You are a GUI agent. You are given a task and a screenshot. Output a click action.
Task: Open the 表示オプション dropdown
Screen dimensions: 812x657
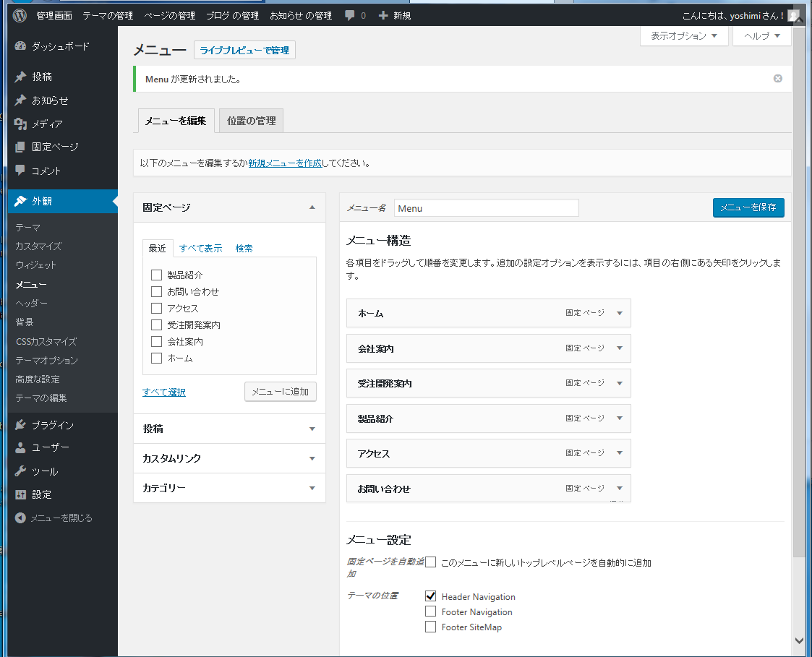(684, 36)
